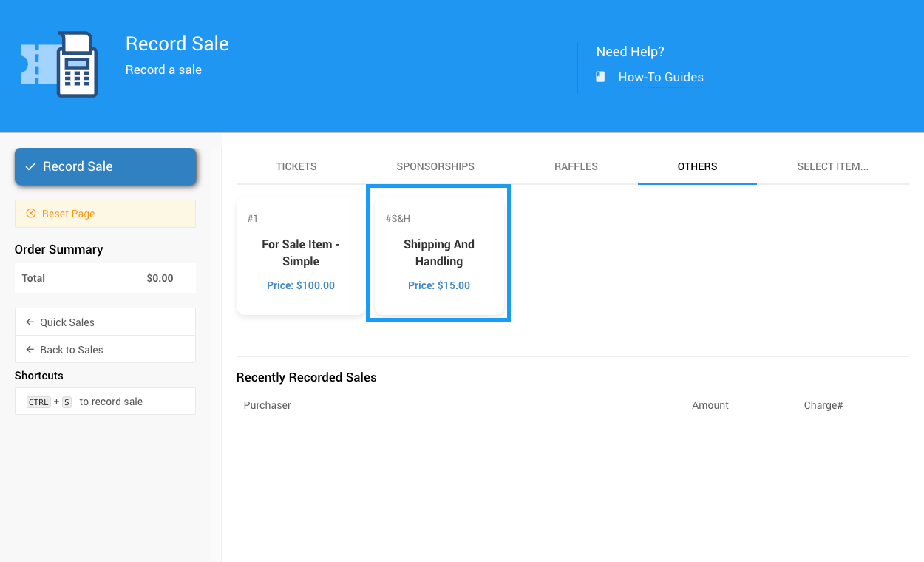This screenshot has height=562, width=924.
Task: Select the Others tab
Action: pyautogui.click(x=697, y=166)
